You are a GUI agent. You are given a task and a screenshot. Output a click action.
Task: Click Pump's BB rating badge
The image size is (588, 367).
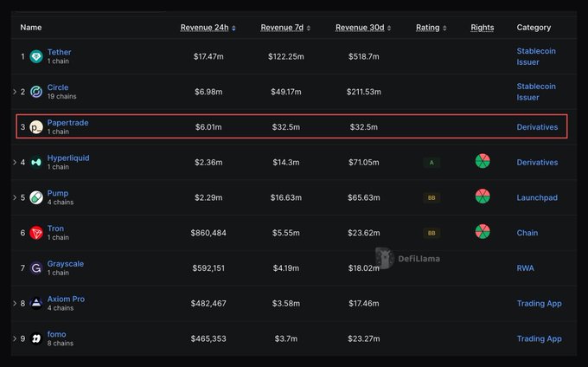tap(431, 197)
